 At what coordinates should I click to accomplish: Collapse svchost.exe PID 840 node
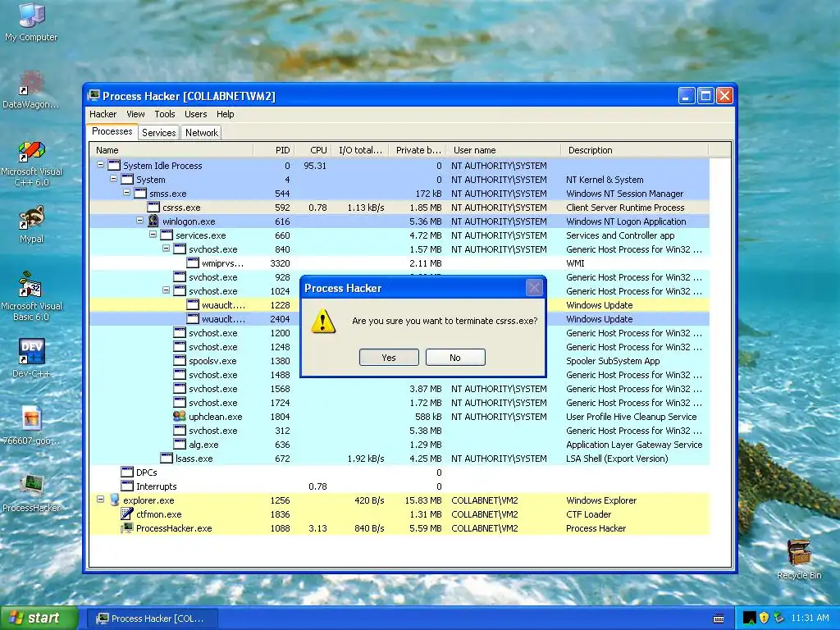(166, 249)
